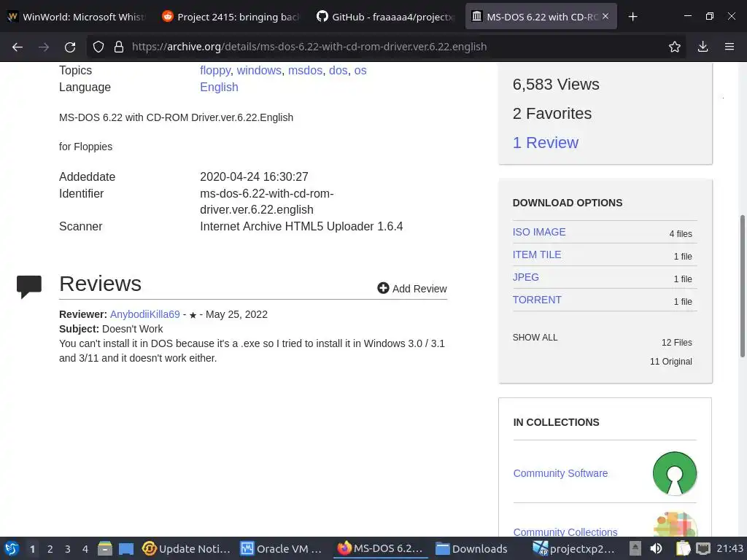Open the Community Software collection link
The image size is (747, 560).
click(560, 473)
